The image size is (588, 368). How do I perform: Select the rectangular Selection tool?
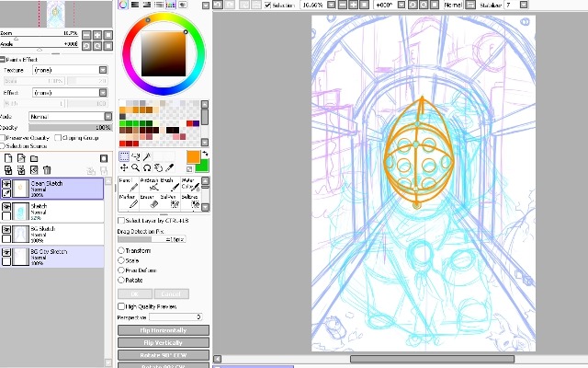click(125, 156)
